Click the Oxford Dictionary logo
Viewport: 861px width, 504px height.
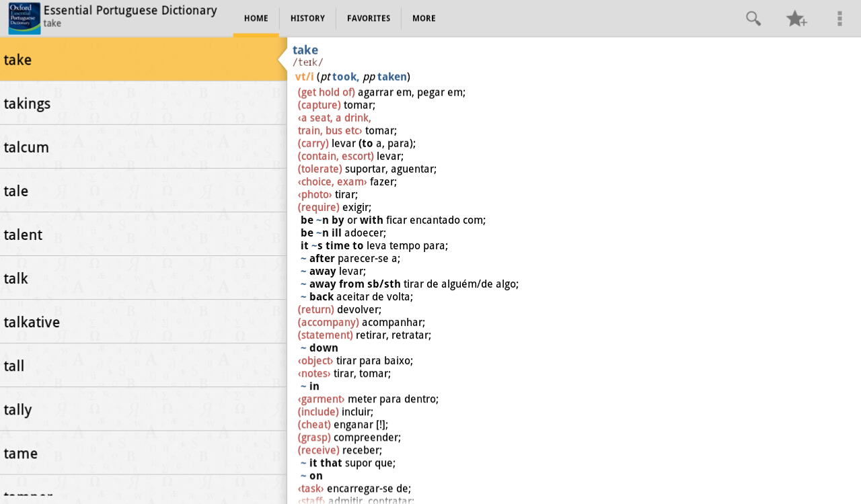[x=22, y=18]
